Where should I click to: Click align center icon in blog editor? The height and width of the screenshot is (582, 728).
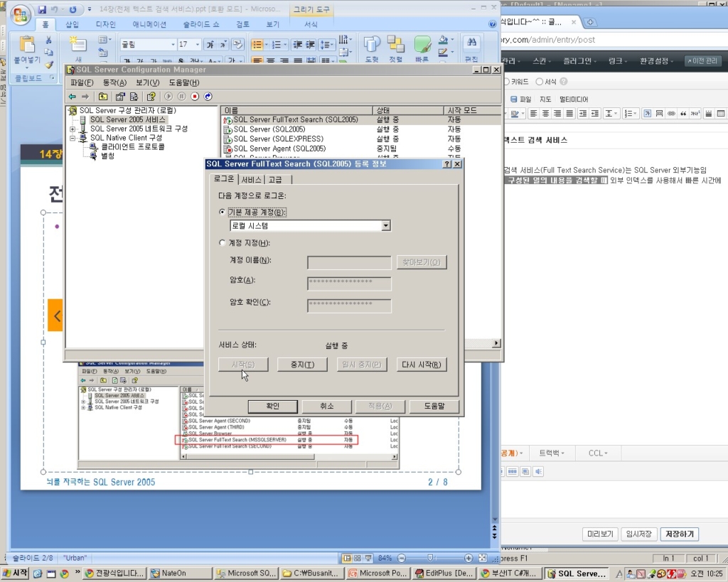[545, 113]
